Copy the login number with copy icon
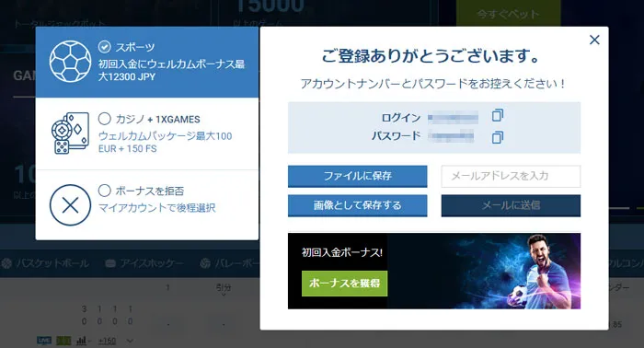This screenshot has width=644, height=348. [498, 115]
